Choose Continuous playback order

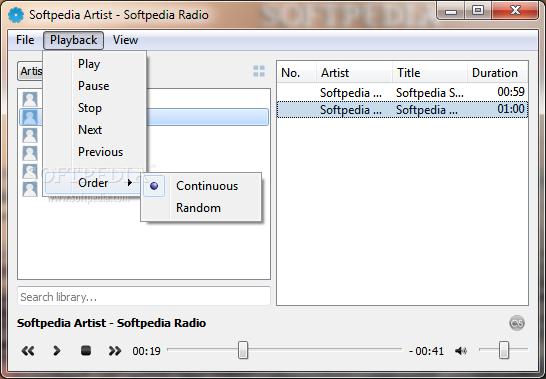(201, 186)
